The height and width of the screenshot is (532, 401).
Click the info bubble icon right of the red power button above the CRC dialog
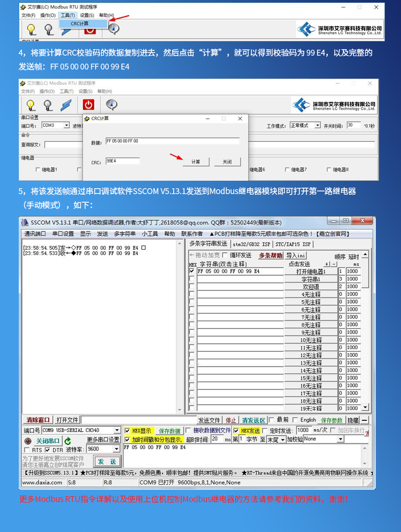111,105
